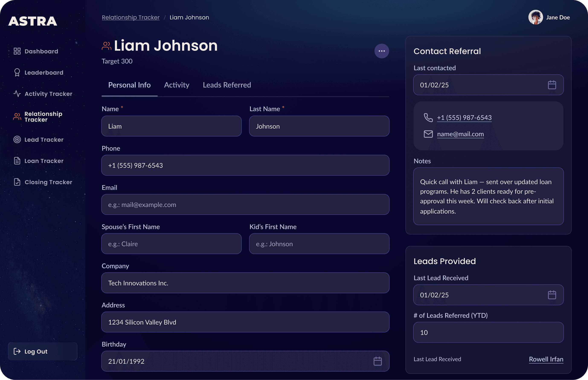This screenshot has width=588, height=380.
Task: Click the Log Out button
Action: [42, 351]
